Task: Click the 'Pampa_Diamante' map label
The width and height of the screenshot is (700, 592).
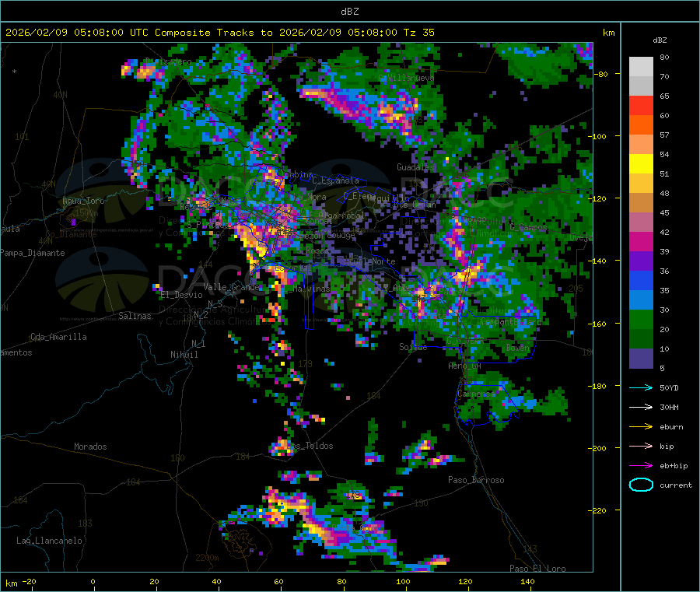Action: point(32,253)
